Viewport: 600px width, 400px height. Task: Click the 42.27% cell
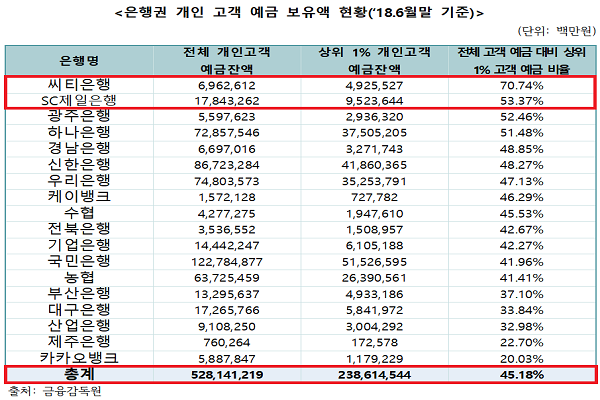[x=522, y=245]
